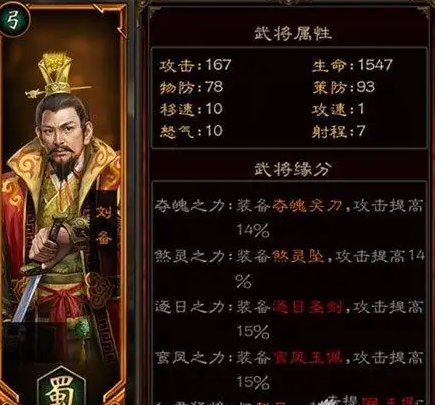Click the 射程:7 attribute
The height and width of the screenshot is (405, 435).
click(x=339, y=131)
